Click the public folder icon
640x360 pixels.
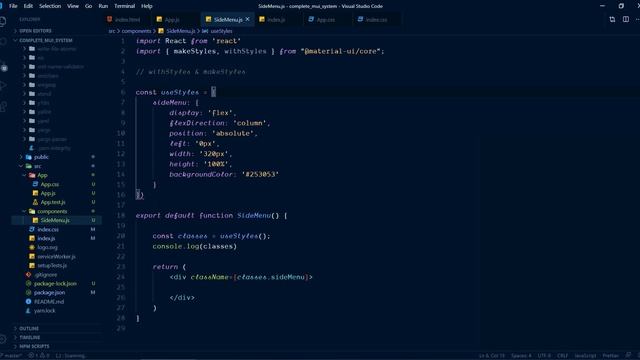[x=29, y=157]
